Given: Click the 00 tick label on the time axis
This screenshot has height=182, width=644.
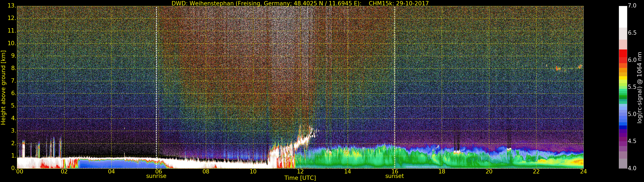Looking at the screenshot, I should point(20,172).
